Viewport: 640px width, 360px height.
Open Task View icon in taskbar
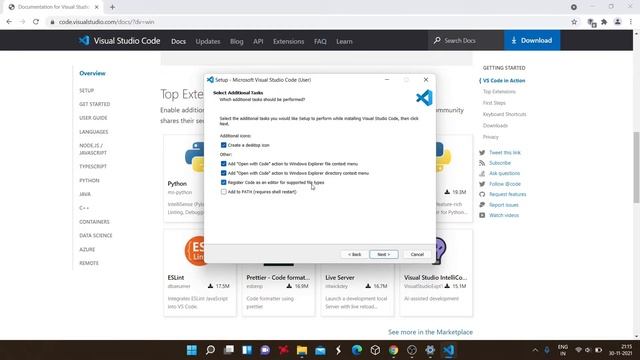pyautogui.click(x=229, y=350)
